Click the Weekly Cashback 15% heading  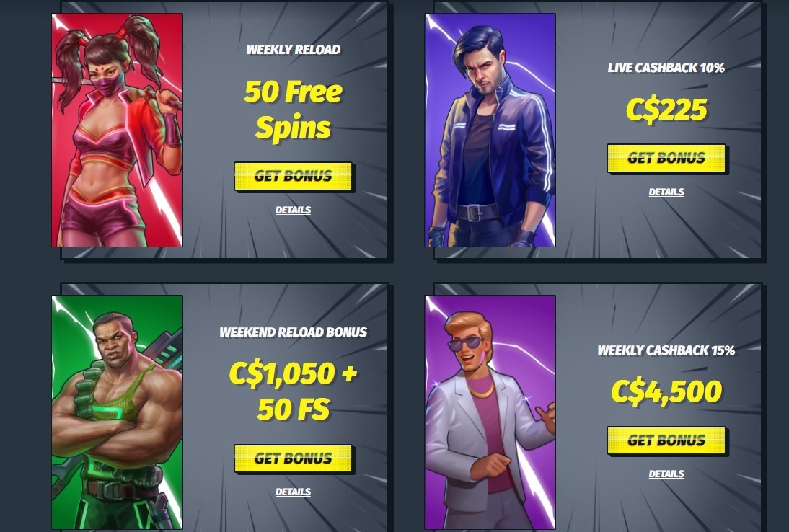click(666, 350)
